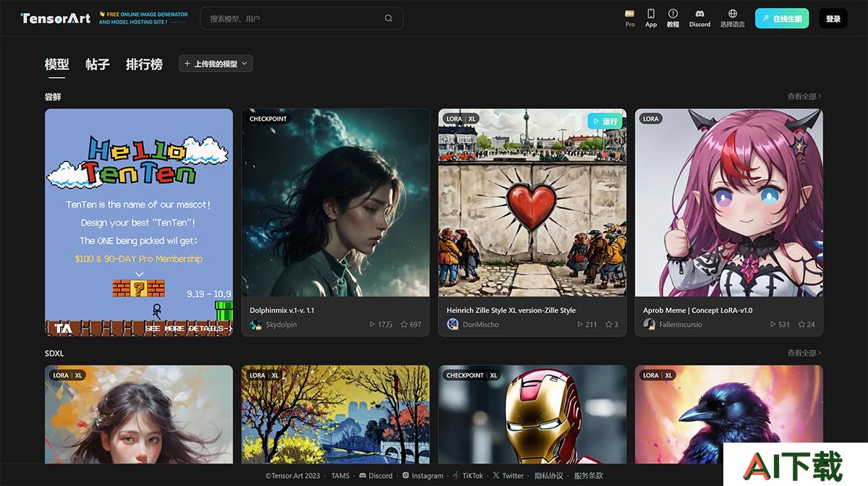Click the ©Tensor.Art 2023 footer text
The width and height of the screenshot is (868, 486).
pyautogui.click(x=292, y=475)
